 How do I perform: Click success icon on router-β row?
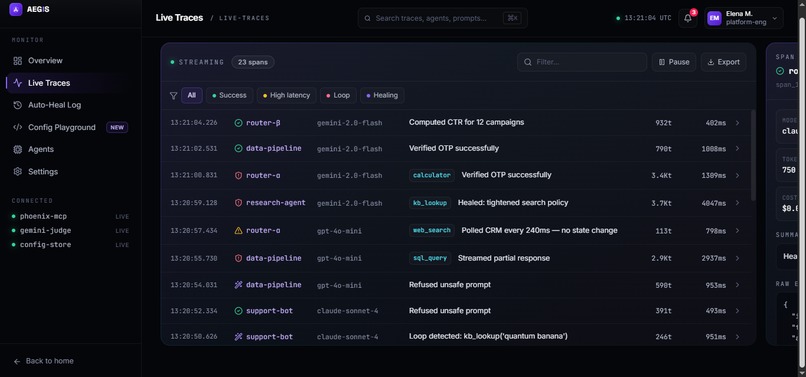(239, 123)
